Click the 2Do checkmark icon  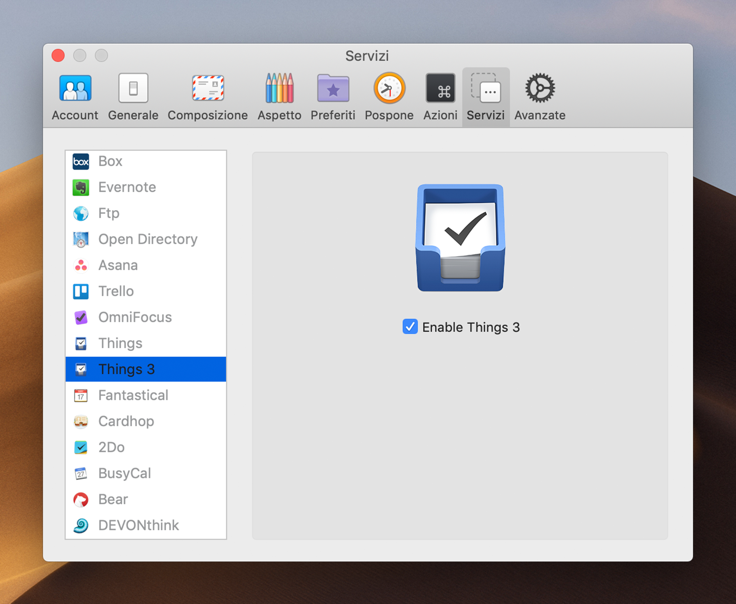[x=81, y=447]
